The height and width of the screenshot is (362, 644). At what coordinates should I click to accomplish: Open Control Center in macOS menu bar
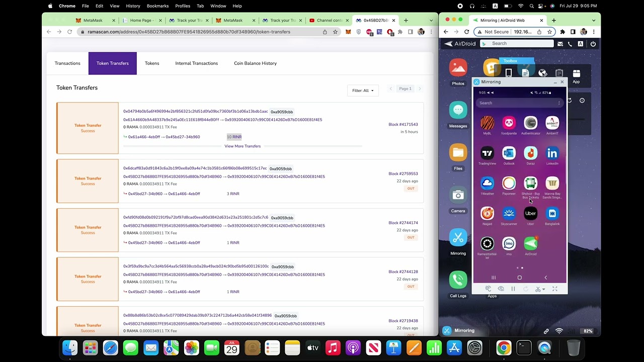(541, 6)
